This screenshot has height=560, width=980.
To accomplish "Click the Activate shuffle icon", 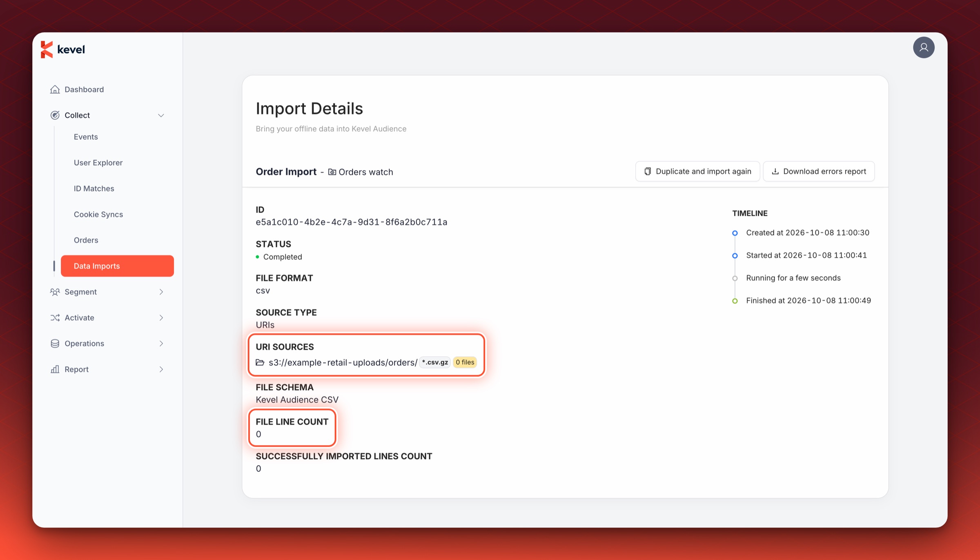I will pyautogui.click(x=55, y=318).
